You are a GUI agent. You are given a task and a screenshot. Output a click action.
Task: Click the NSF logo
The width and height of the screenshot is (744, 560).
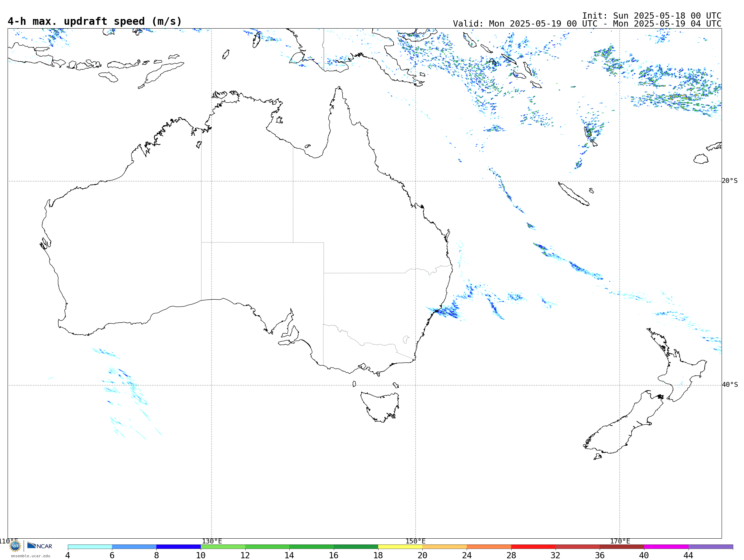15,546
